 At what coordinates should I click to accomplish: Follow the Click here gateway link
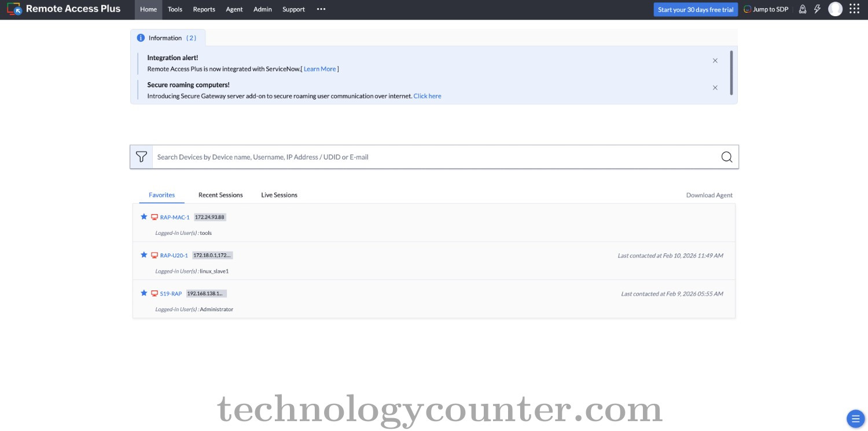coord(427,96)
